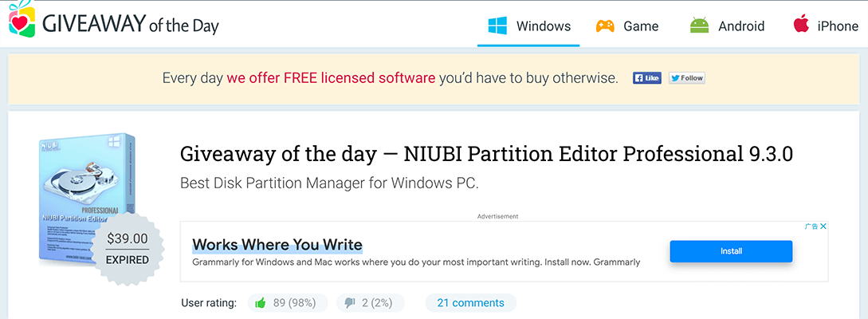Click the Twitter Follow button

(x=686, y=78)
